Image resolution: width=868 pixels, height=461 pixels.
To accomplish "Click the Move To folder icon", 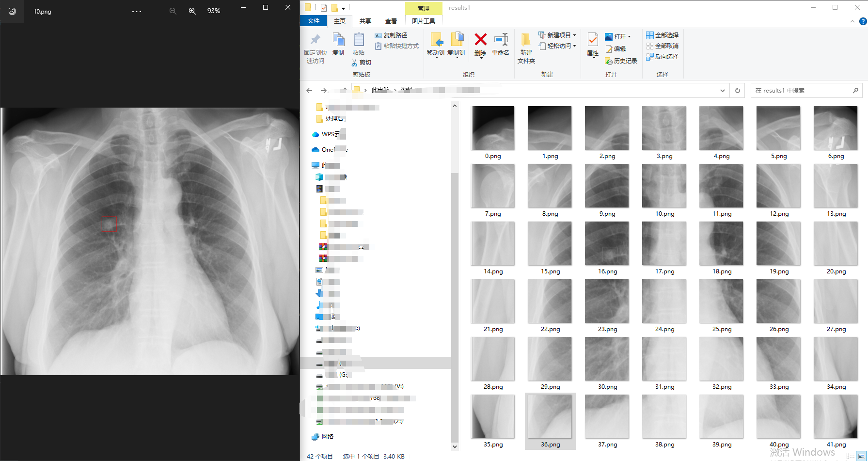I will click(x=436, y=40).
